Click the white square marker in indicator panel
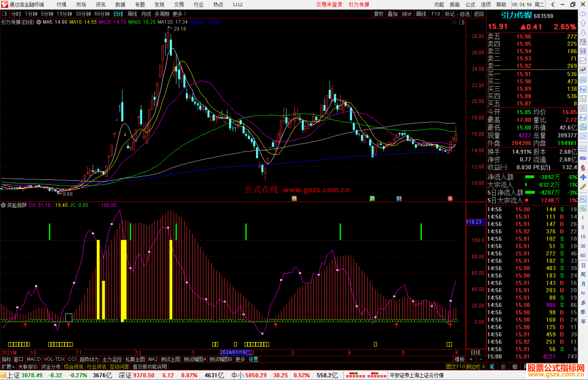 [69, 317]
